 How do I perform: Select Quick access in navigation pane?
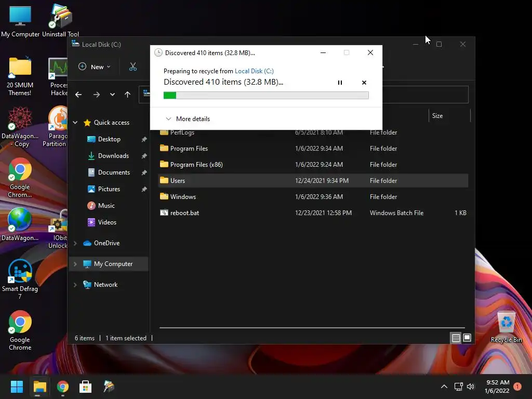tap(112, 123)
